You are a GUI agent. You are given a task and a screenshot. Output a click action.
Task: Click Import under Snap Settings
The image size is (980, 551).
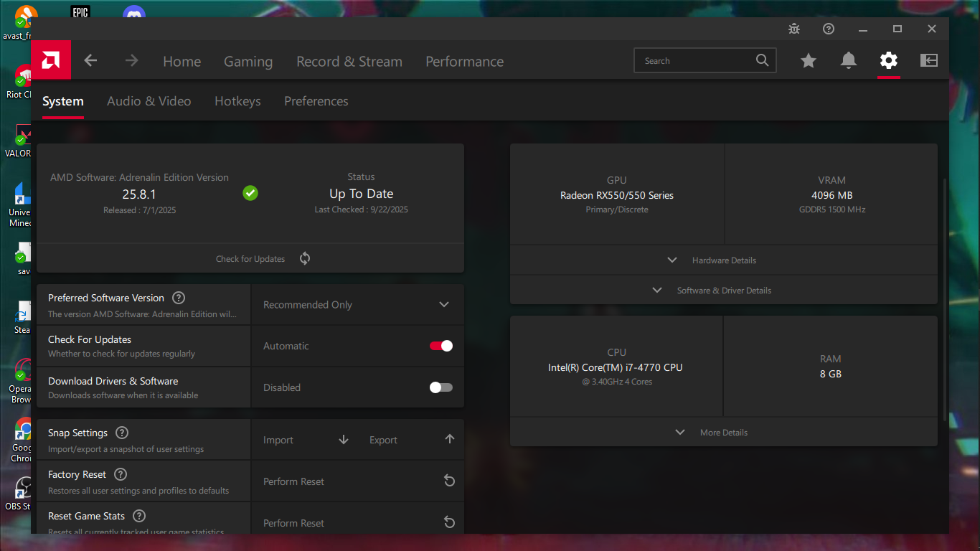coord(278,441)
